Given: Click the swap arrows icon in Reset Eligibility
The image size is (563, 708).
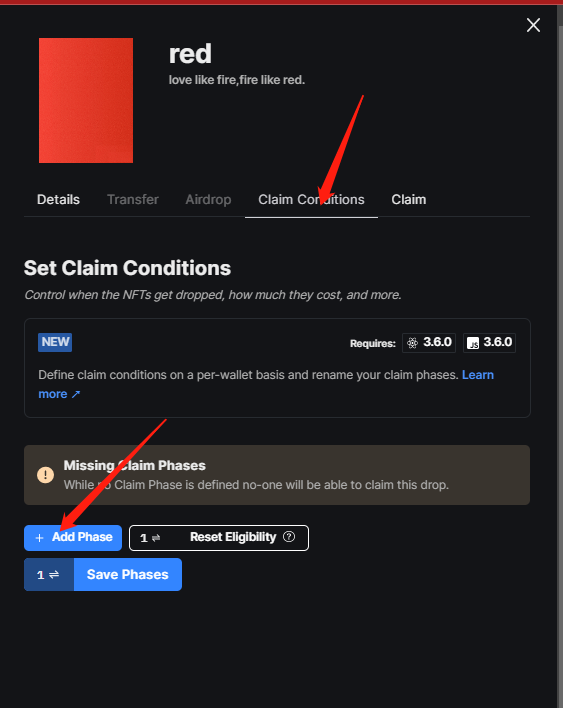Looking at the screenshot, I should click(x=156, y=538).
